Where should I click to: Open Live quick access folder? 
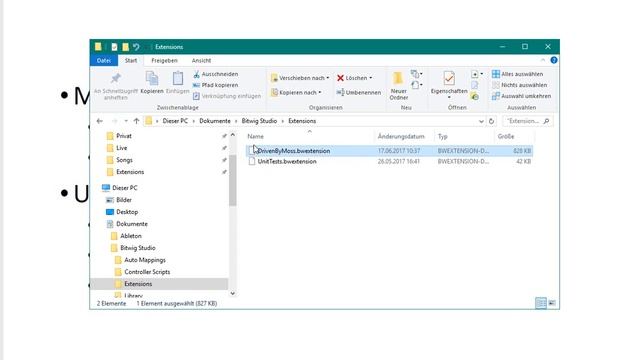[121, 148]
